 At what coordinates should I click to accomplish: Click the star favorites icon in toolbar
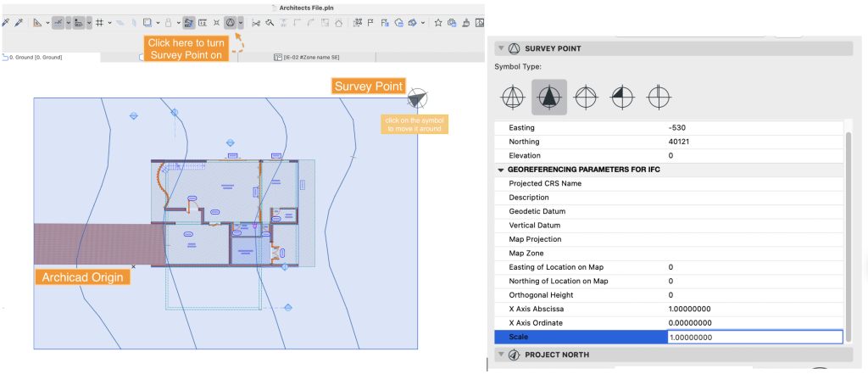coord(438,22)
